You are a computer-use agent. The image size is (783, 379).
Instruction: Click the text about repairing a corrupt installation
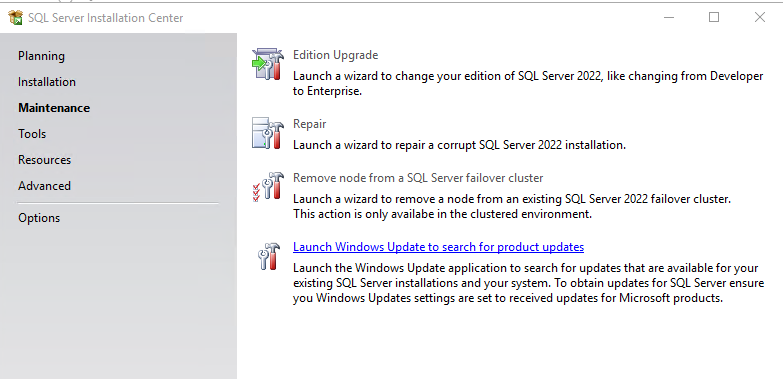459,145
